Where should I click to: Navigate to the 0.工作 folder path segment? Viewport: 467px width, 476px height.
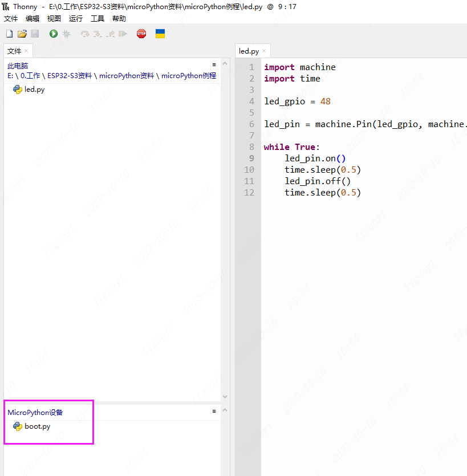click(x=30, y=76)
